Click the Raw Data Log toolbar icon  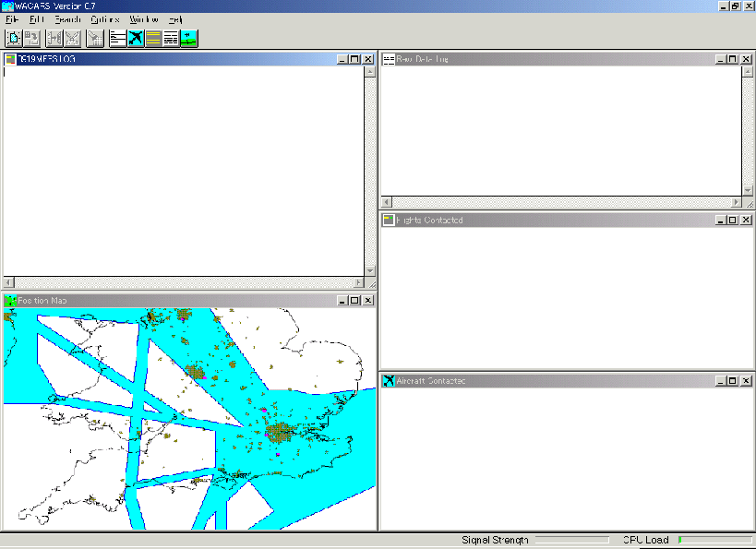point(171,38)
